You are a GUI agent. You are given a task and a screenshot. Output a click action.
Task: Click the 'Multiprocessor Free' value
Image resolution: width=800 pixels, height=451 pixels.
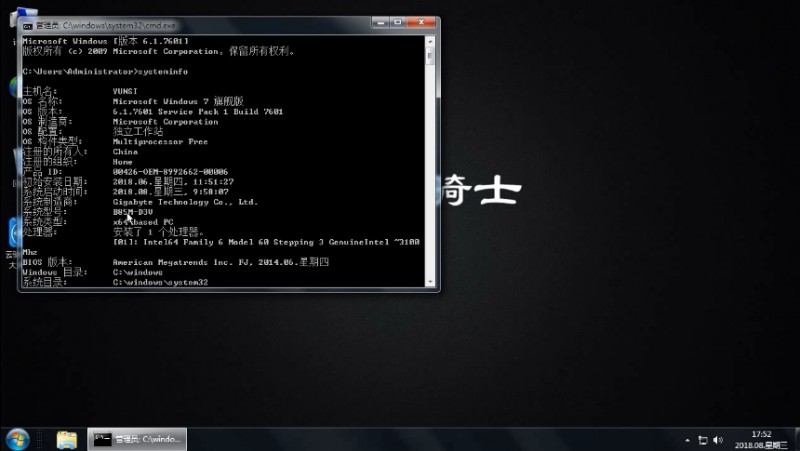pos(160,142)
